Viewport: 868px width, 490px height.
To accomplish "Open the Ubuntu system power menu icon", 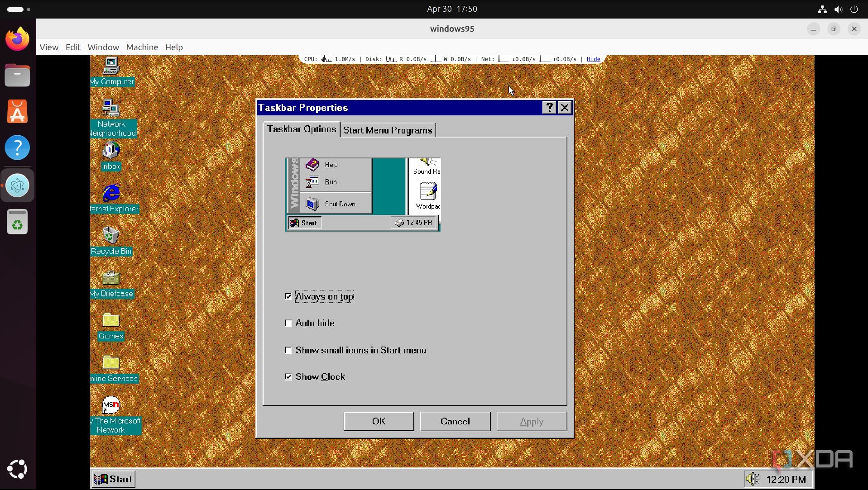I will (854, 9).
